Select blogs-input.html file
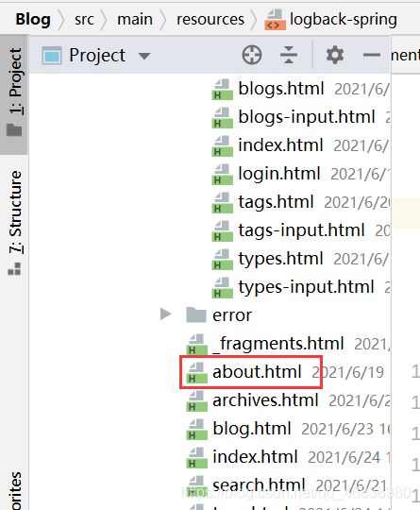This screenshot has width=420, height=510. pos(307,117)
